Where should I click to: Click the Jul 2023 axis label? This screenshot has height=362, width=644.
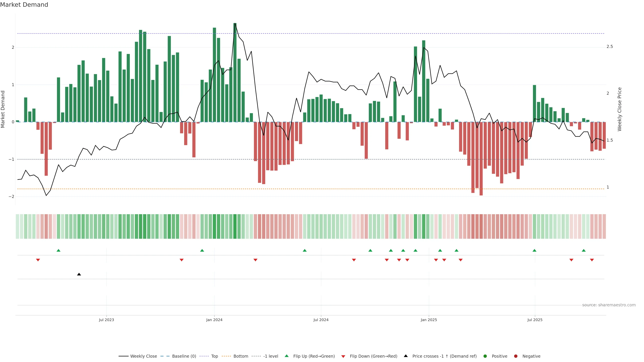click(x=106, y=320)
